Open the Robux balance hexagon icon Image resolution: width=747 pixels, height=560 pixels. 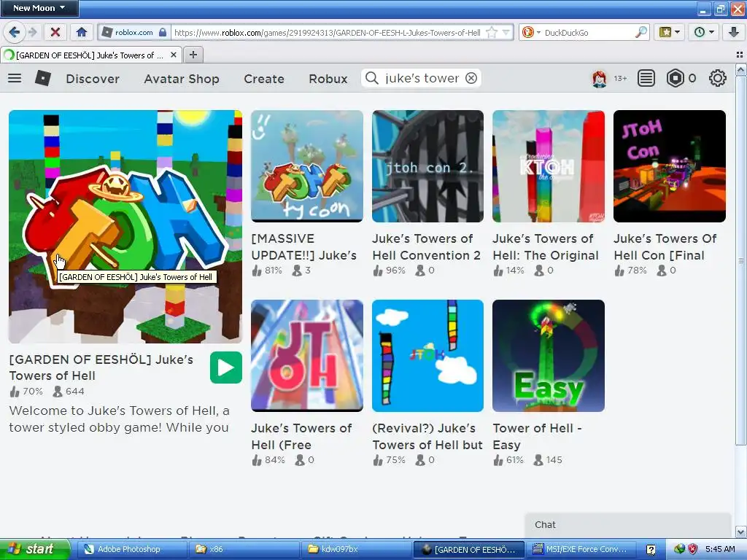coord(675,78)
